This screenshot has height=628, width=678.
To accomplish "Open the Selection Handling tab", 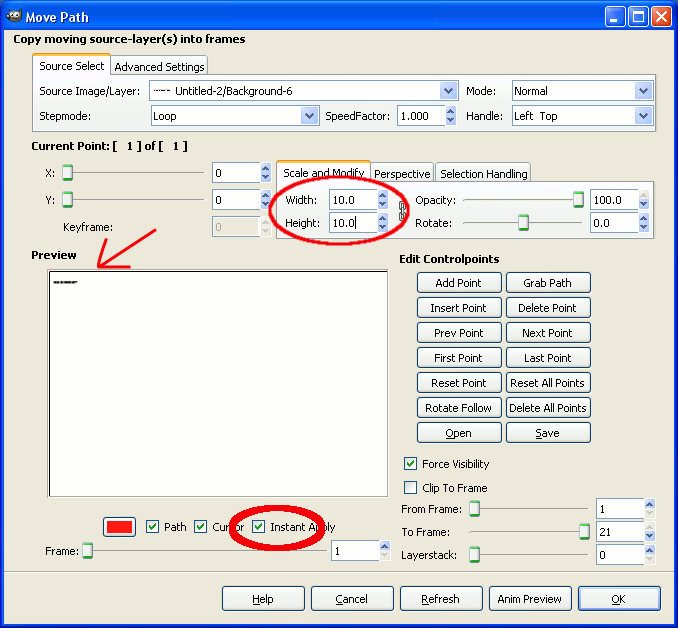I will [483, 173].
